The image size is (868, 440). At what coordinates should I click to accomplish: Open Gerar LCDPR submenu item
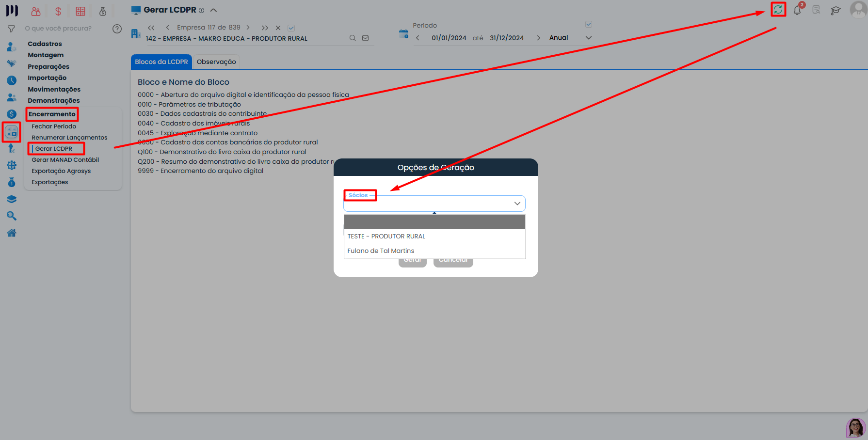[54, 149]
